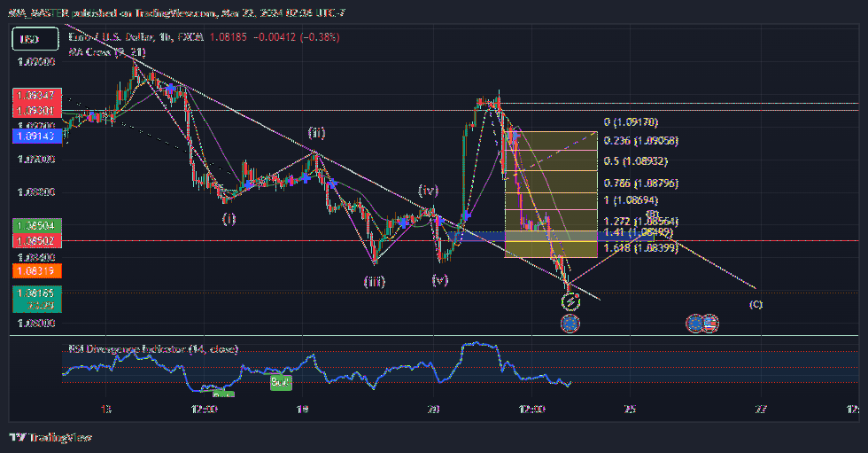Click the orange 1.08319 price label

(36, 270)
